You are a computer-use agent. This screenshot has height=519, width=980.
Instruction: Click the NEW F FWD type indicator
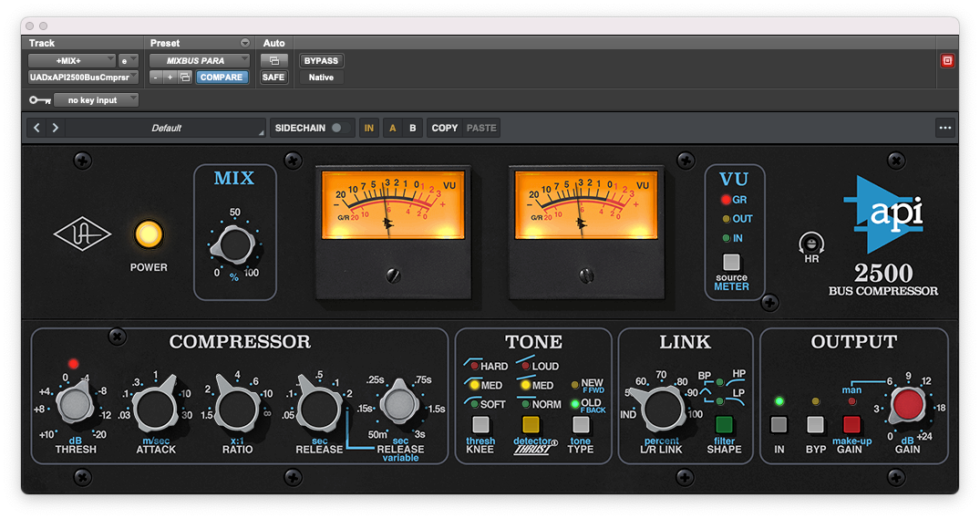tap(575, 384)
